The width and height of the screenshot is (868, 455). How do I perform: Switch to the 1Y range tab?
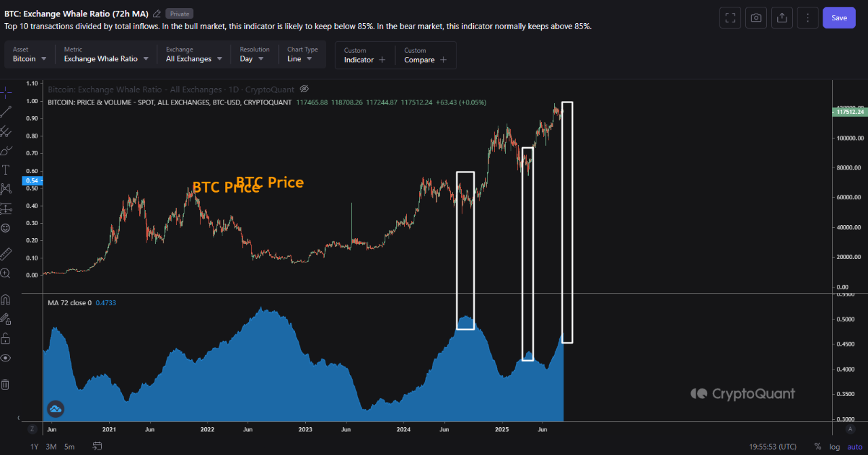(x=33, y=446)
